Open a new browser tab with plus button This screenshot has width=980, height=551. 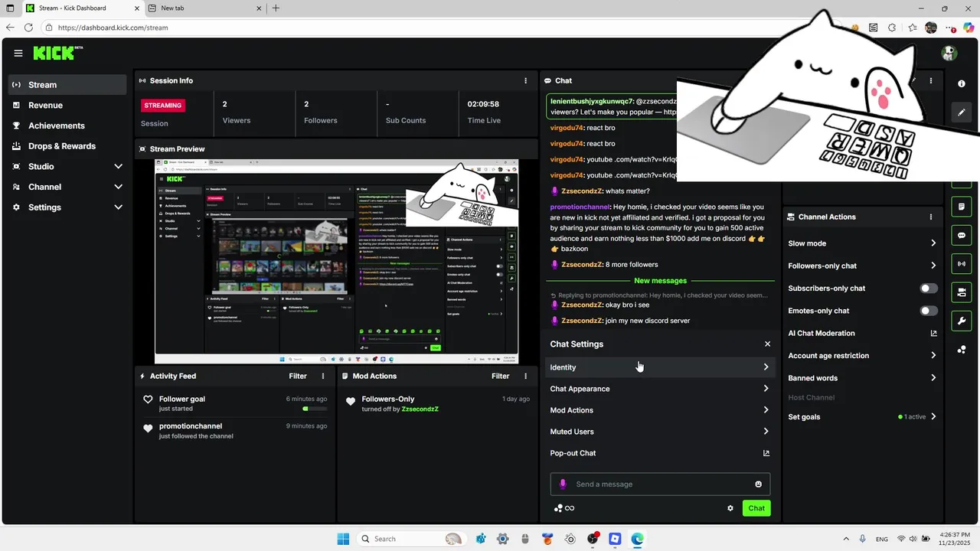(x=276, y=8)
